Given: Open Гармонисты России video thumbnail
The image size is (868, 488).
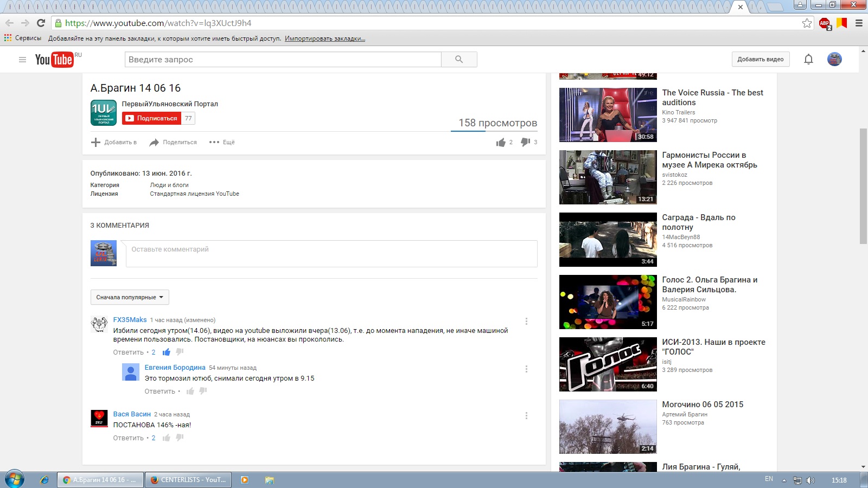Looking at the screenshot, I should point(608,177).
